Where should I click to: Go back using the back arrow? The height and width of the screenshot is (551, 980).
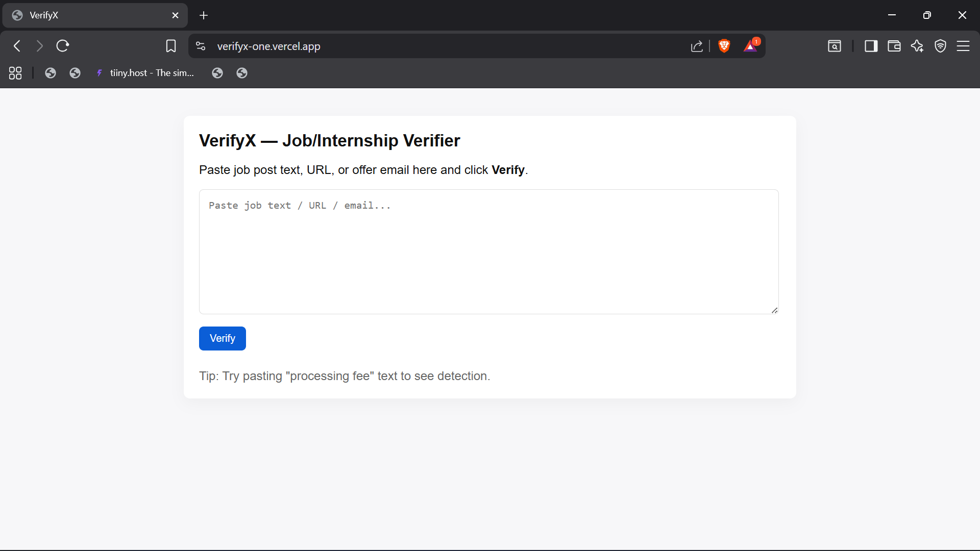(x=17, y=46)
